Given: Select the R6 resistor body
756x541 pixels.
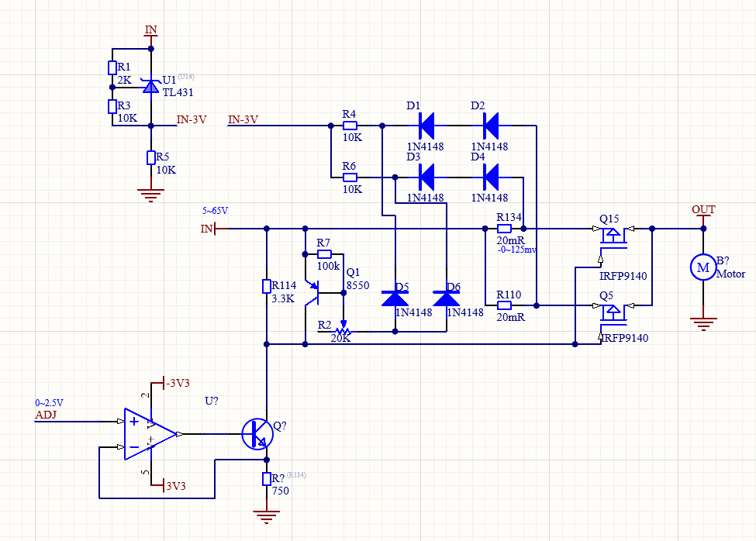Looking at the screenshot, I should coord(350,177).
